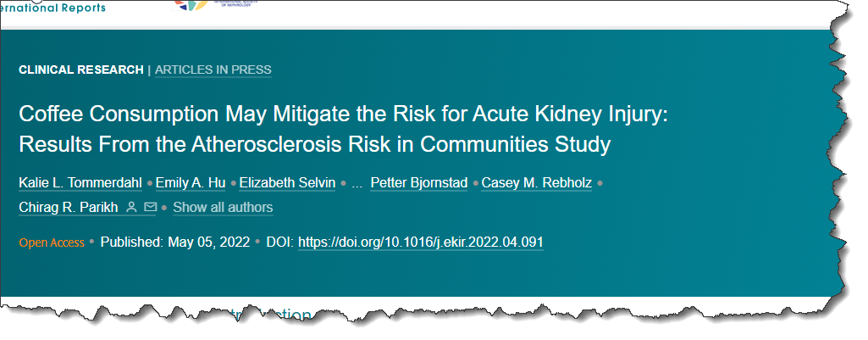Image resolution: width=868 pixels, height=340 pixels.
Task: Open corresponding author Chirag R. Parikh details
Action: tap(69, 208)
